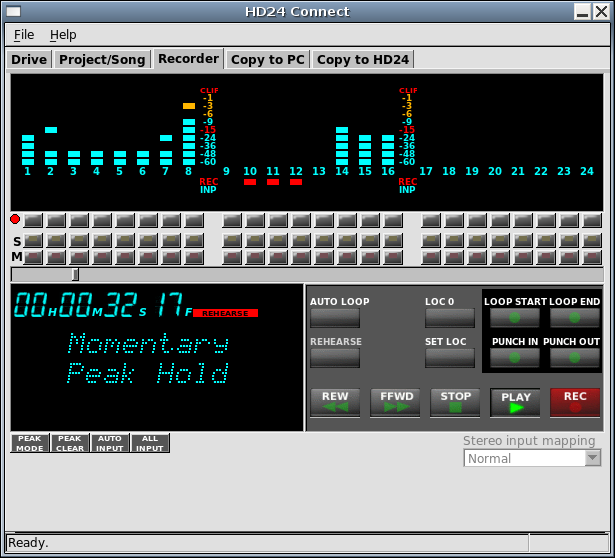Click the LOOP START locator button

pos(515,317)
